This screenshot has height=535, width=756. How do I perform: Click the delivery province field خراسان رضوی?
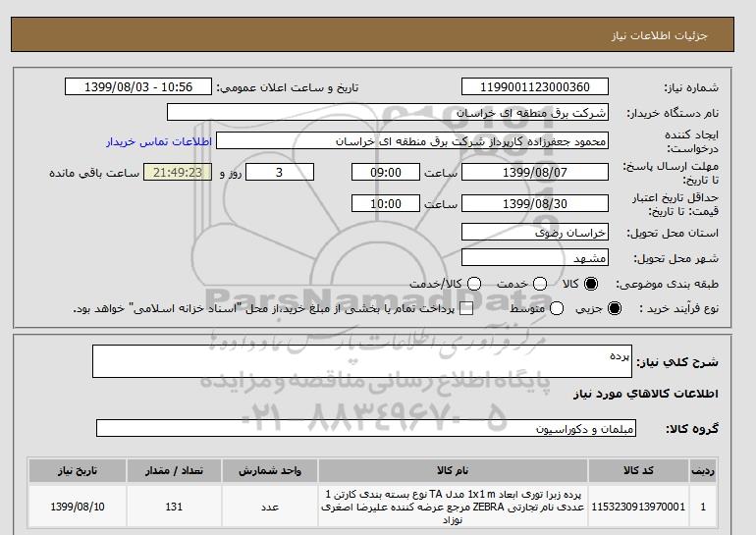(535, 233)
